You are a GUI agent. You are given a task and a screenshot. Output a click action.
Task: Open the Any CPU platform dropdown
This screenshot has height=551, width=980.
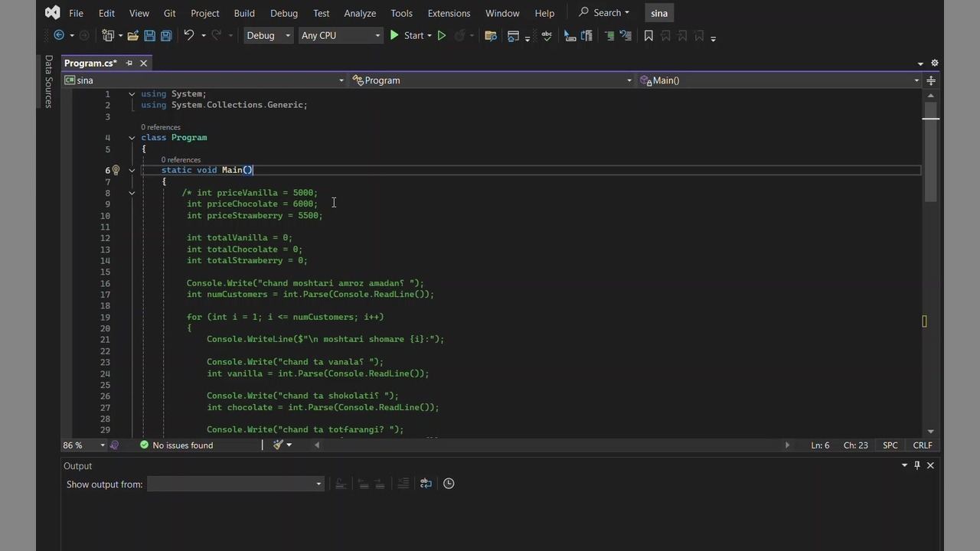pos(340,36)
